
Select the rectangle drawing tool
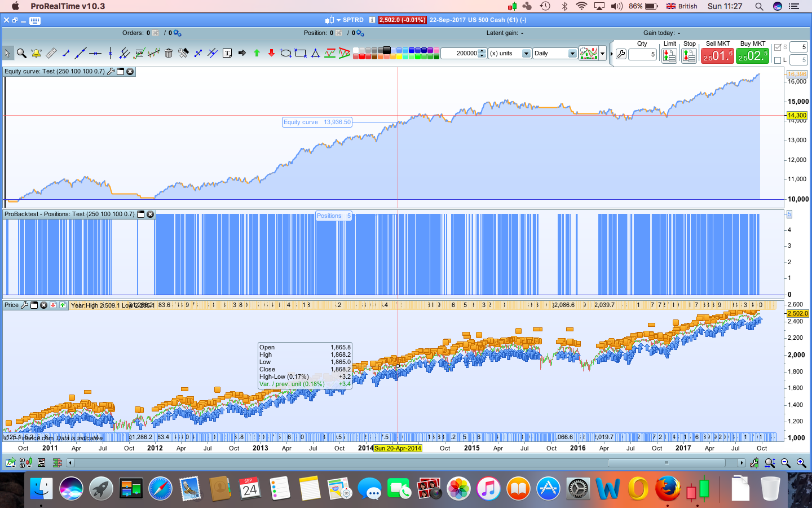click(301, 53)
